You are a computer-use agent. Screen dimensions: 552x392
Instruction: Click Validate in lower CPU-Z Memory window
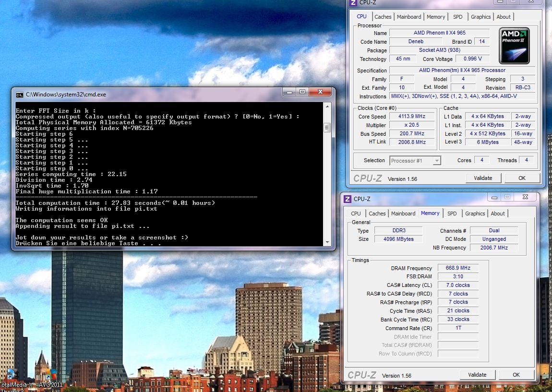(478, 375)
